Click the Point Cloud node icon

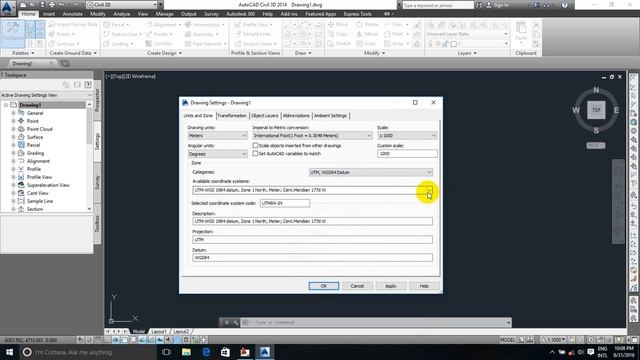click(x=21, y=129)
